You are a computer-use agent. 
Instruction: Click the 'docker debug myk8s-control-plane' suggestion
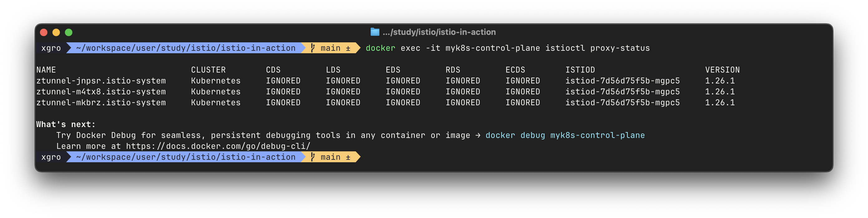coord(565,135)
